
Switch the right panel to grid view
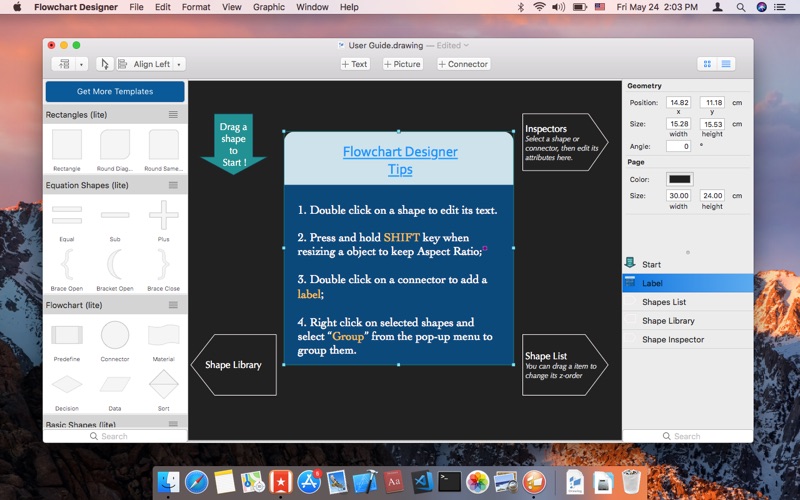click(707, 64)
